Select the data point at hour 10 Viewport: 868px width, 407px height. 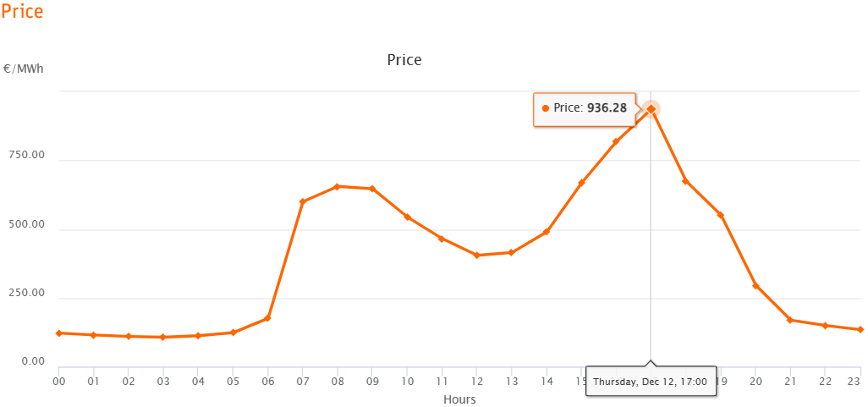pos(407,217)
